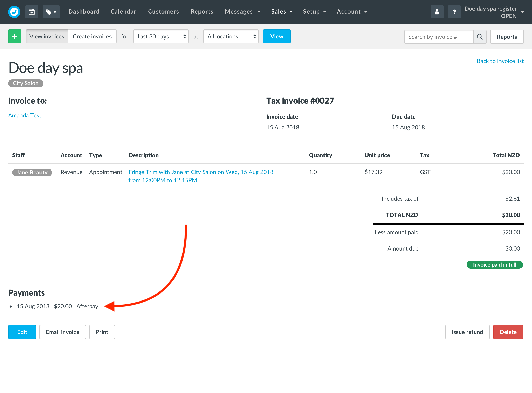Open the Fringe Trim appointment link
Screen dimensions: 532x393
coord(201,176)
